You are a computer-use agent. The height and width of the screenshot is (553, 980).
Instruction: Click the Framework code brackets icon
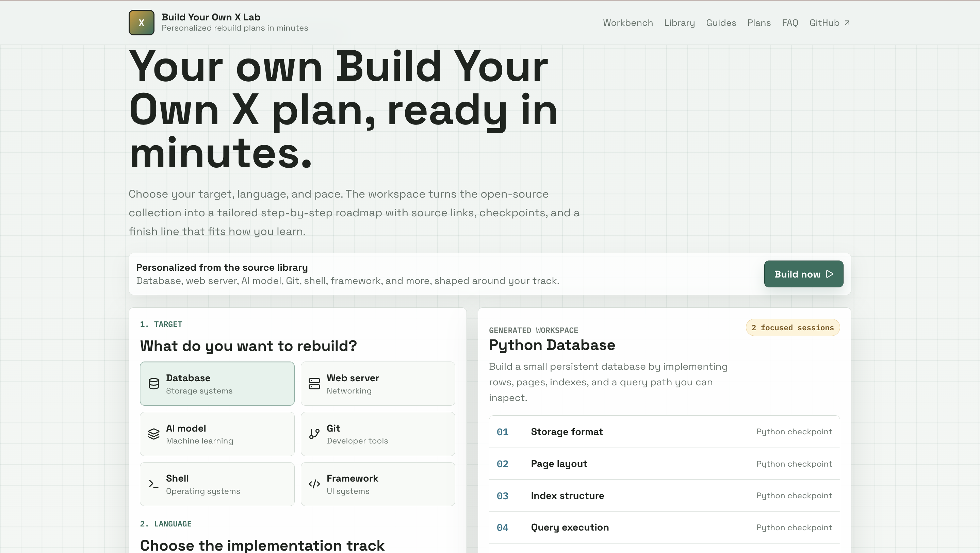(x=314, y=484)
